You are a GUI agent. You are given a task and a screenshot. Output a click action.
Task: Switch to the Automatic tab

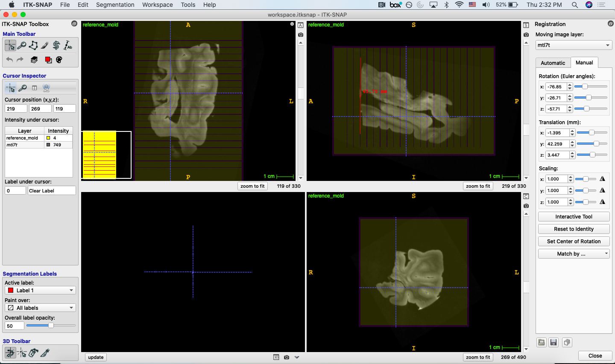(x=553, y=63)
